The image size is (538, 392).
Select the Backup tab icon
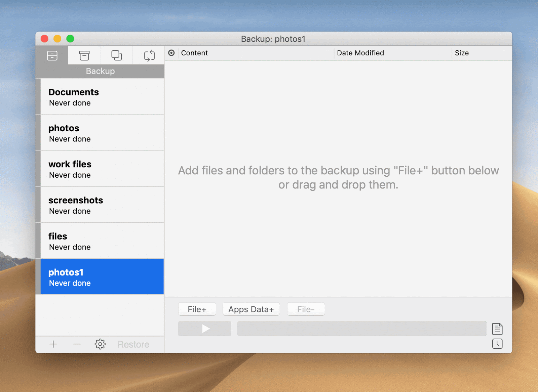(x=52, y=55)
